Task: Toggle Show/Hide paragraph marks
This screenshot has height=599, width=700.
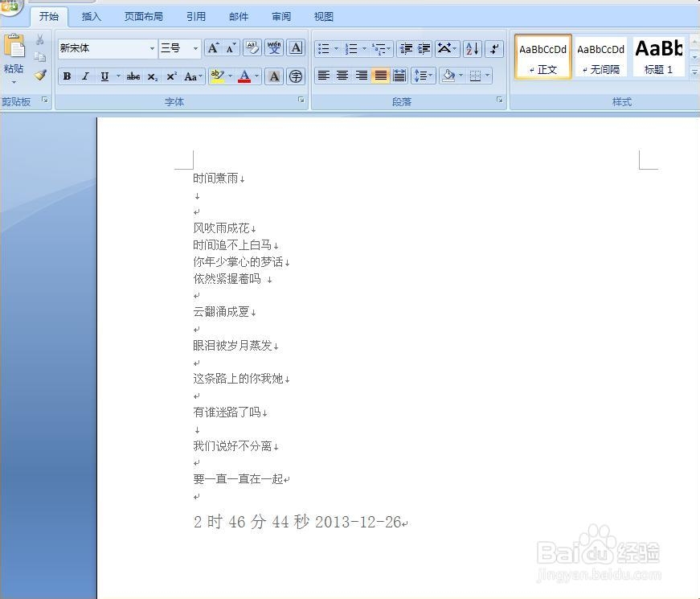Action: click(493, 48)
